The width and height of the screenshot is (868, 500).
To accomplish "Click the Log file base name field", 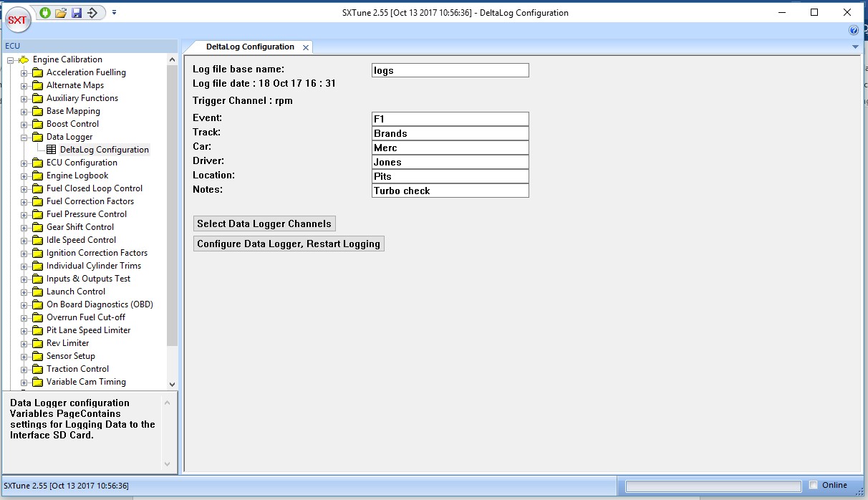I will pyautogui.click(x=450, y=70).
